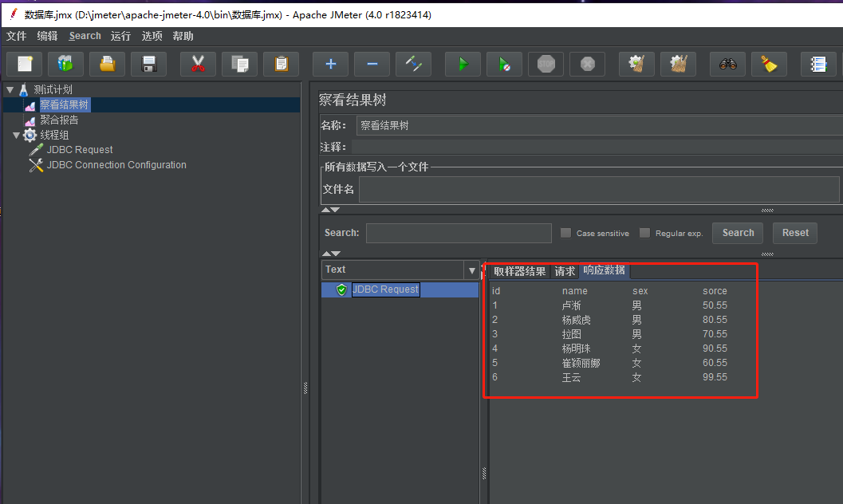Click the name 王云 in response data
Image resolution: width=843 pixels, height=504 pixels.
572,378
